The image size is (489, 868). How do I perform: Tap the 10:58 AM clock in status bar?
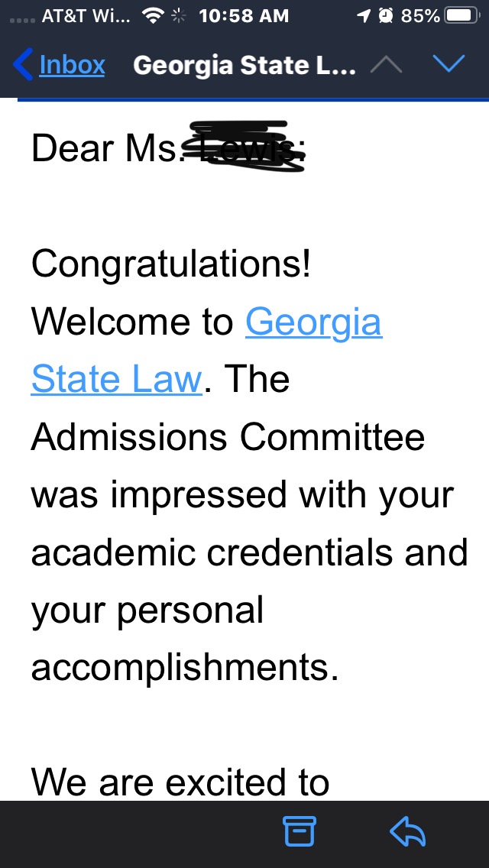[x=244, y=16]
